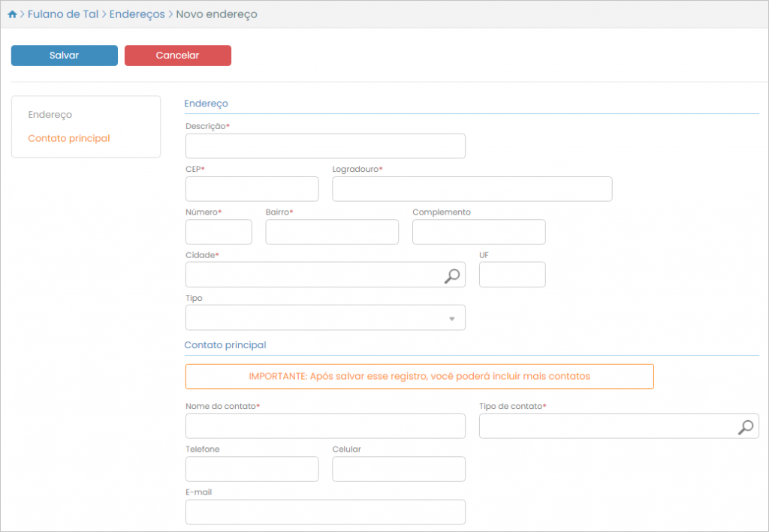Click magnifier icon in Tipo de contato field
769x532 pixels.
745,427
